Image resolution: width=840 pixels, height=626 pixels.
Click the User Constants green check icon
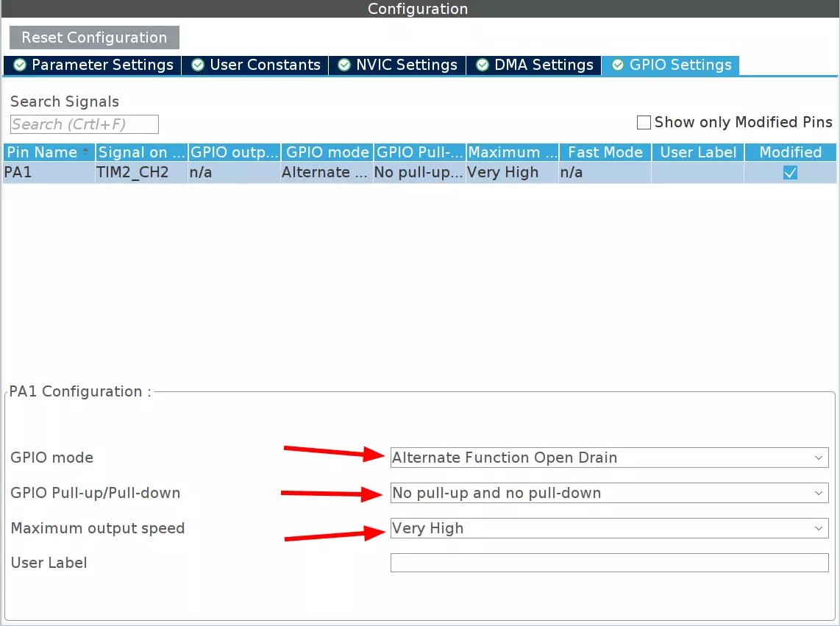point(198,65)
